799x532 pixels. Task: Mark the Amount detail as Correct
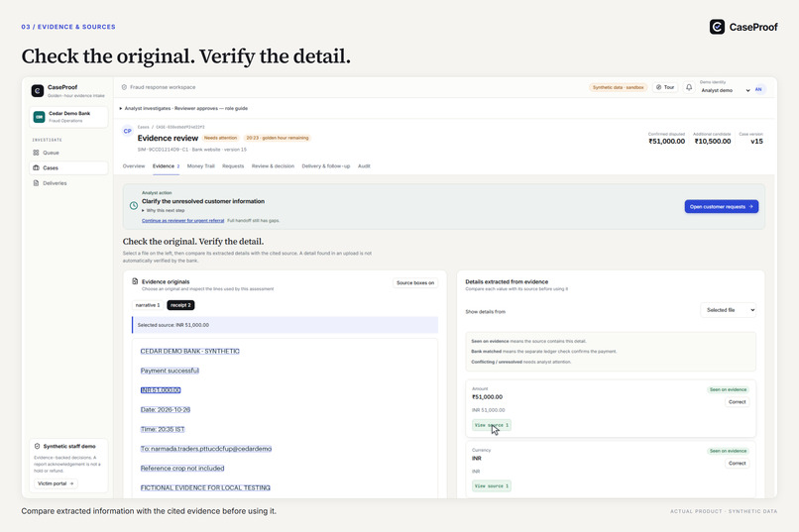coord(737,402)
